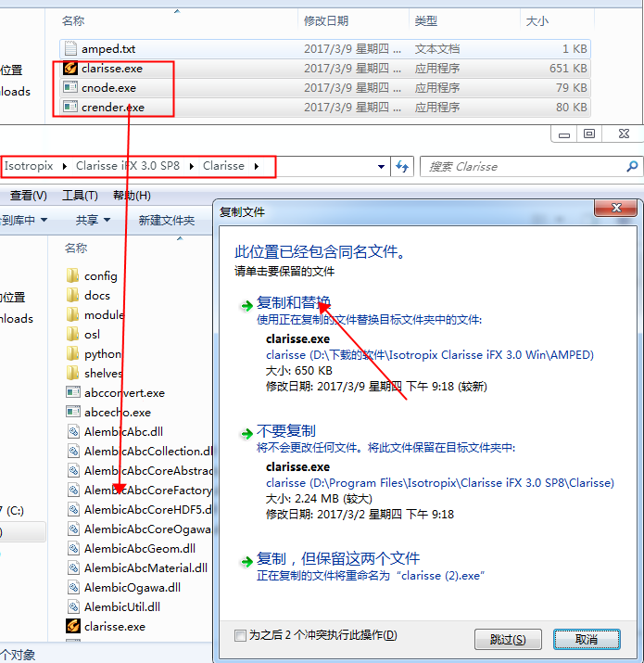Select the AlembicAbc.dll file icon
The height and width of the screenshot is (663, 644).
tap(73, 431)
